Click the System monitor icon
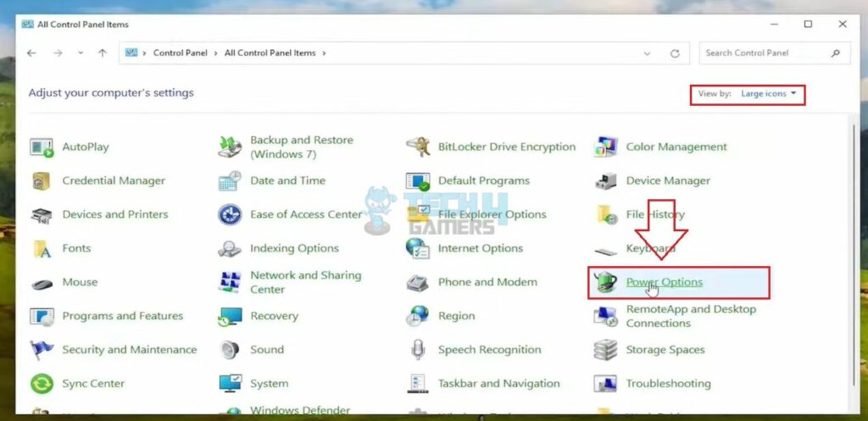 tap(230, 384)
